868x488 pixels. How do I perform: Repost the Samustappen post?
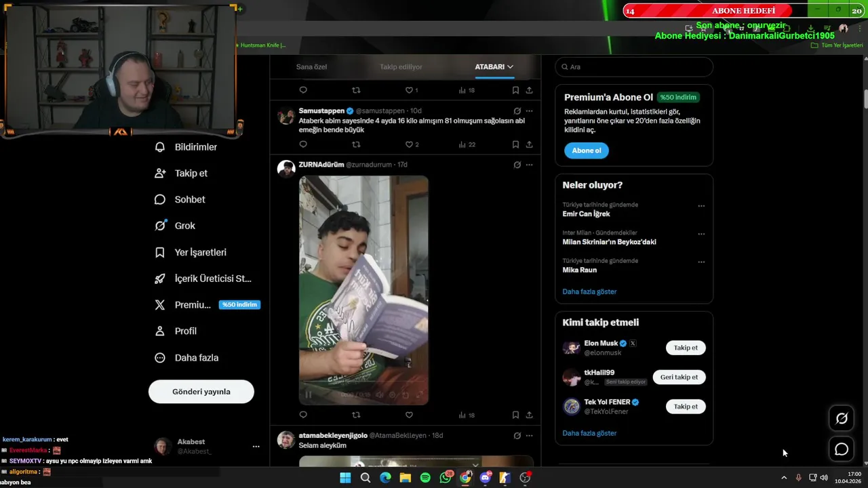click(x=356, y=144)
